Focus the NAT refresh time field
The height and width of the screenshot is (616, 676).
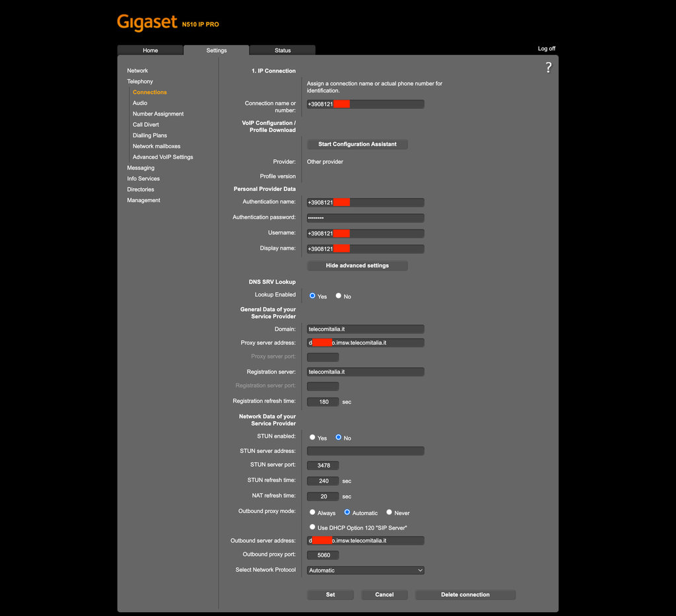pyautogui.click(x=323, y=496)
